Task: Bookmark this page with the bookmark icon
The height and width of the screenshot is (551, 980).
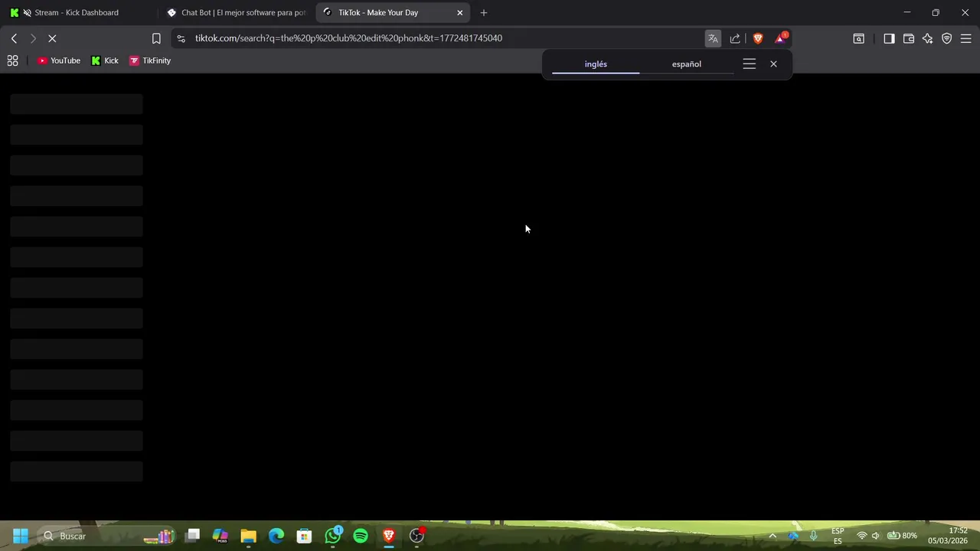Action: pos(156,38)
